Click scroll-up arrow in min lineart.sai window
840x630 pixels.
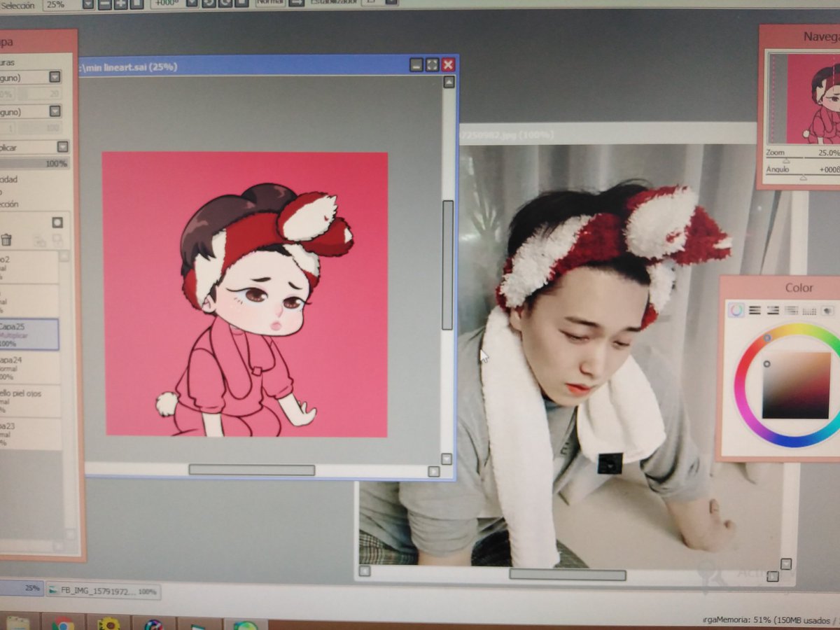[449, 82]
